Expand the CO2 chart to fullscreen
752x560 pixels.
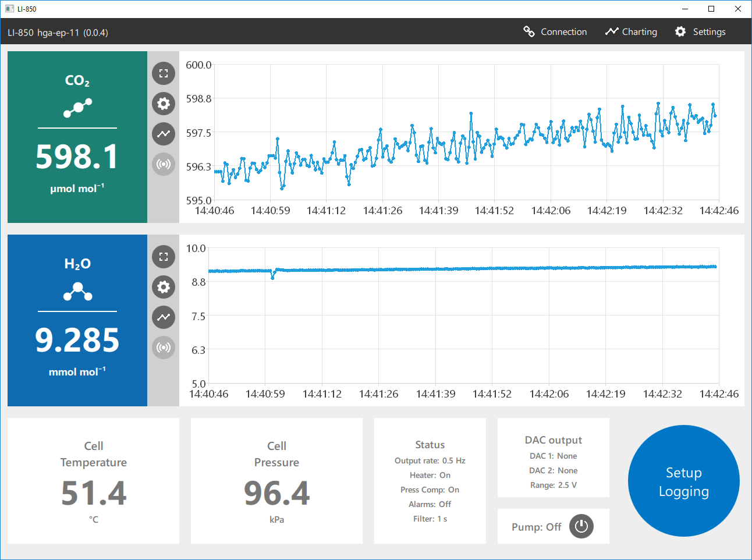(x=164, y=73)
